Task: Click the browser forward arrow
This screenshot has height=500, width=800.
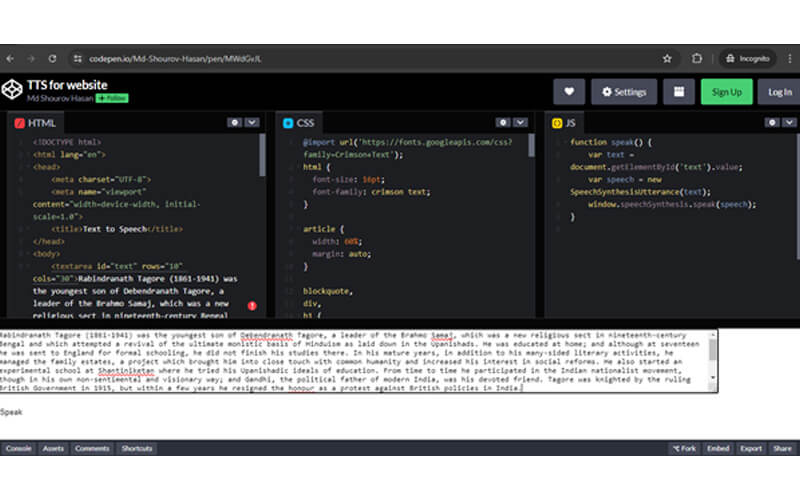Action: coord(31,59)
